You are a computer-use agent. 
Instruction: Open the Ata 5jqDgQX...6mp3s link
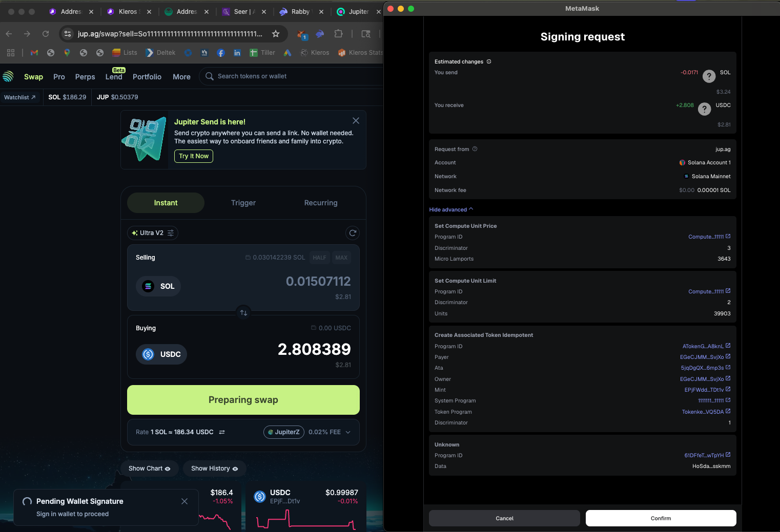pyautogui.click(x=706, y=368)
